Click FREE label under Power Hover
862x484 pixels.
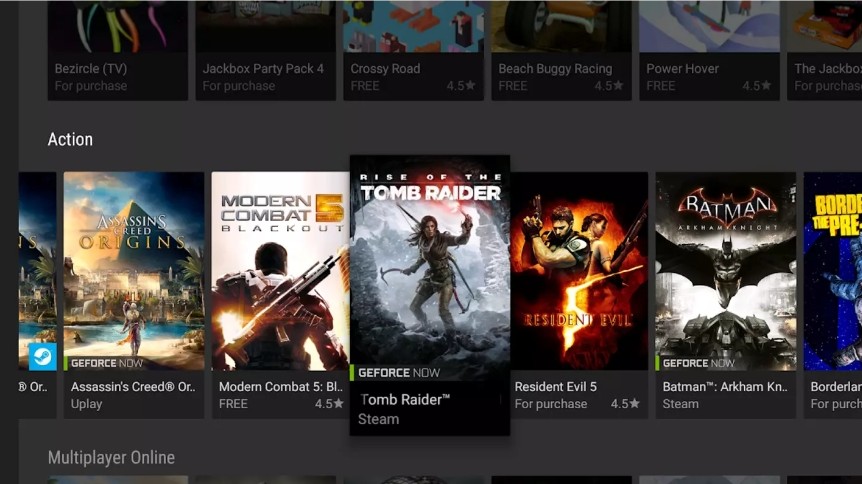tap(661, 86)
